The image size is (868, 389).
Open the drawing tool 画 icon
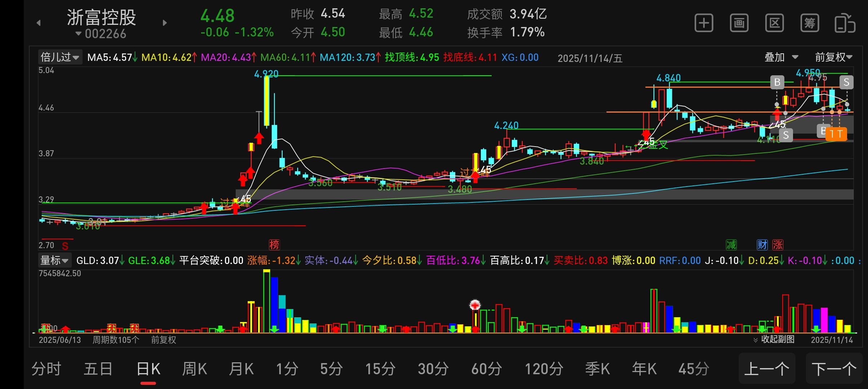[x=739, y=23]
